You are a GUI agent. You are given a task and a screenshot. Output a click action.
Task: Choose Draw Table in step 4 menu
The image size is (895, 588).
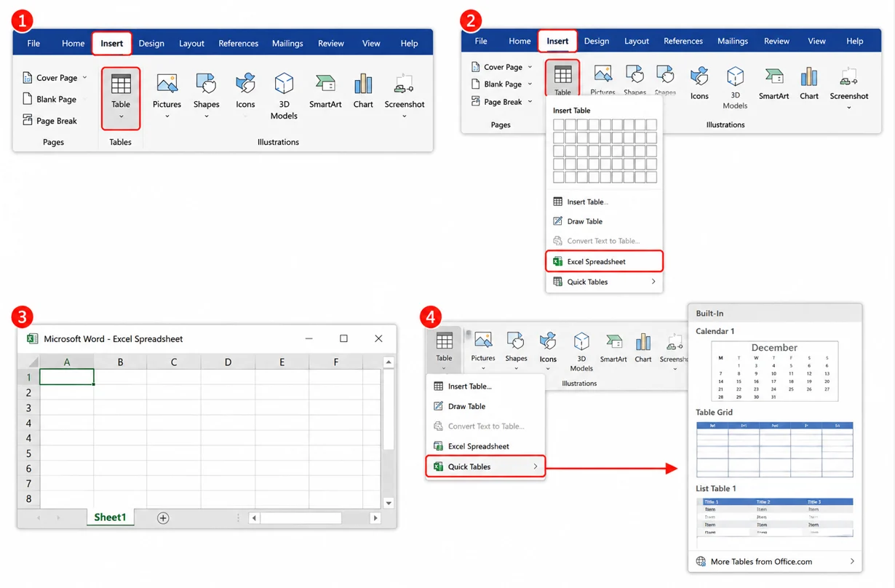point(485,406)
